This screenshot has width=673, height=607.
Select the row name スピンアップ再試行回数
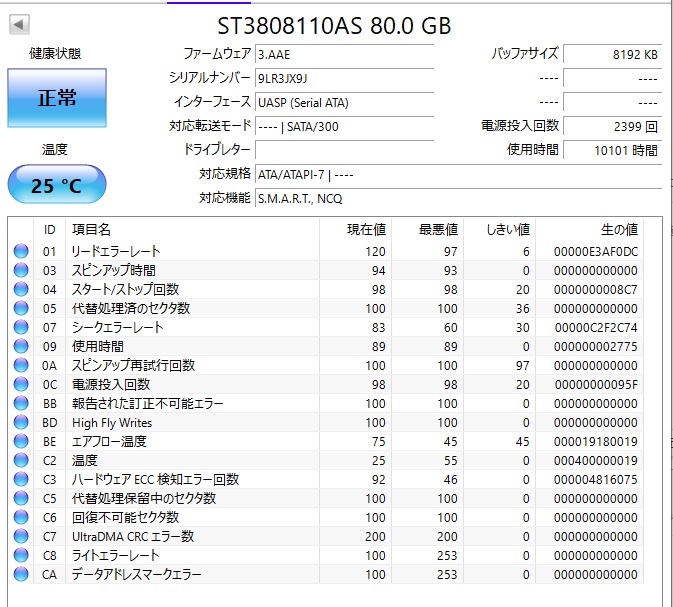tap(133, 365)
